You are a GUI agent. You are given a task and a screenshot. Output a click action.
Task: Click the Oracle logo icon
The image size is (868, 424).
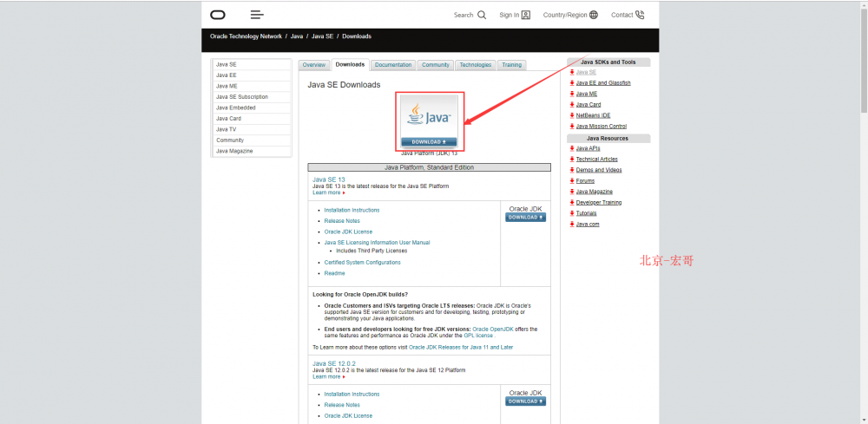[x=218, y=15]
